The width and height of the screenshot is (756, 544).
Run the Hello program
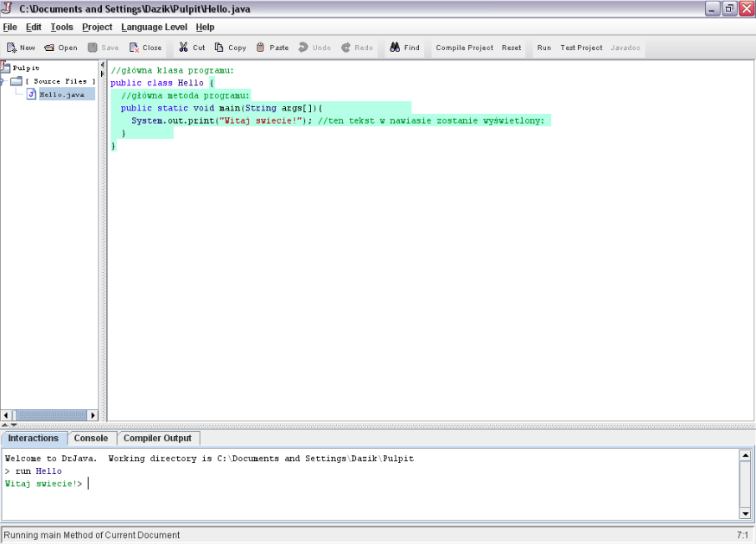click(543, 47)
